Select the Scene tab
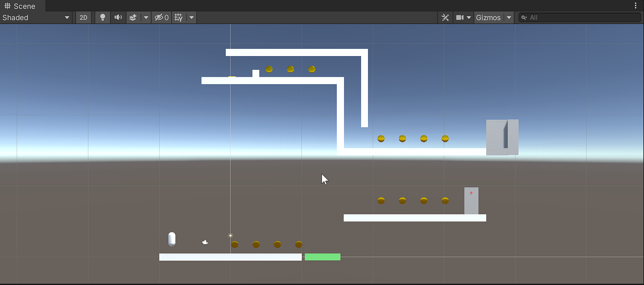Image resolution: width=644 pixels, height=285 pixels. [x=23, y=6]
